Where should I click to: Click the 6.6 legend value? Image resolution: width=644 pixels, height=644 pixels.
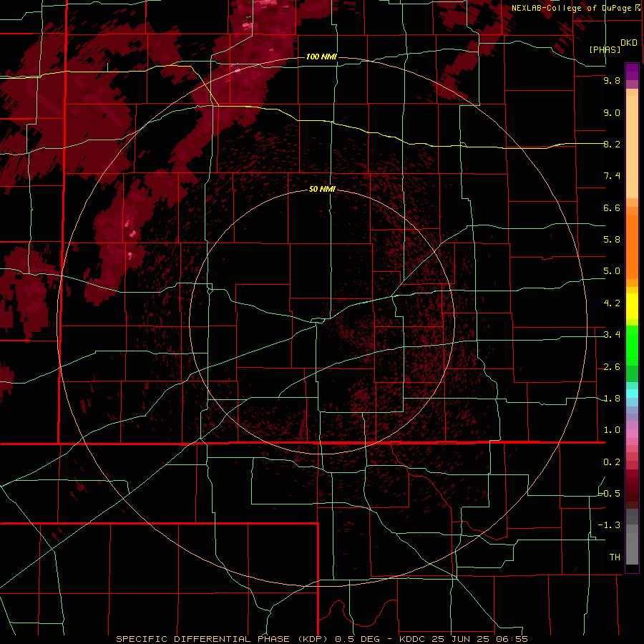[x=612, y=208]
